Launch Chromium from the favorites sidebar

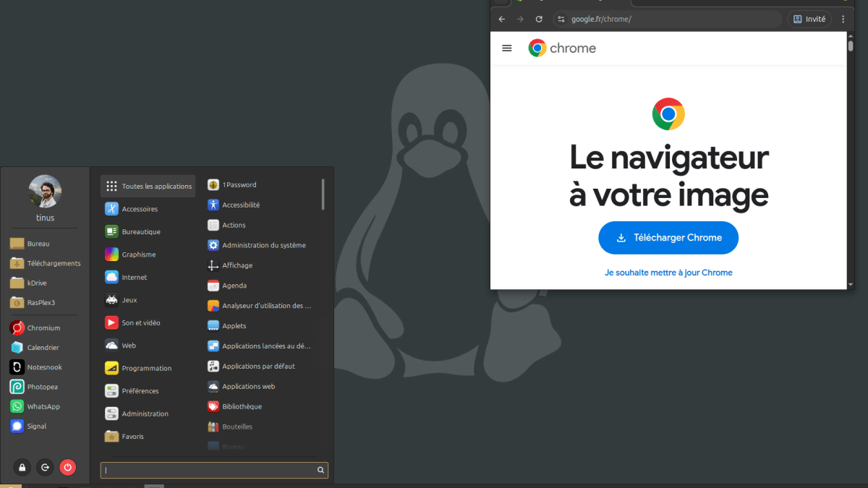43,328
